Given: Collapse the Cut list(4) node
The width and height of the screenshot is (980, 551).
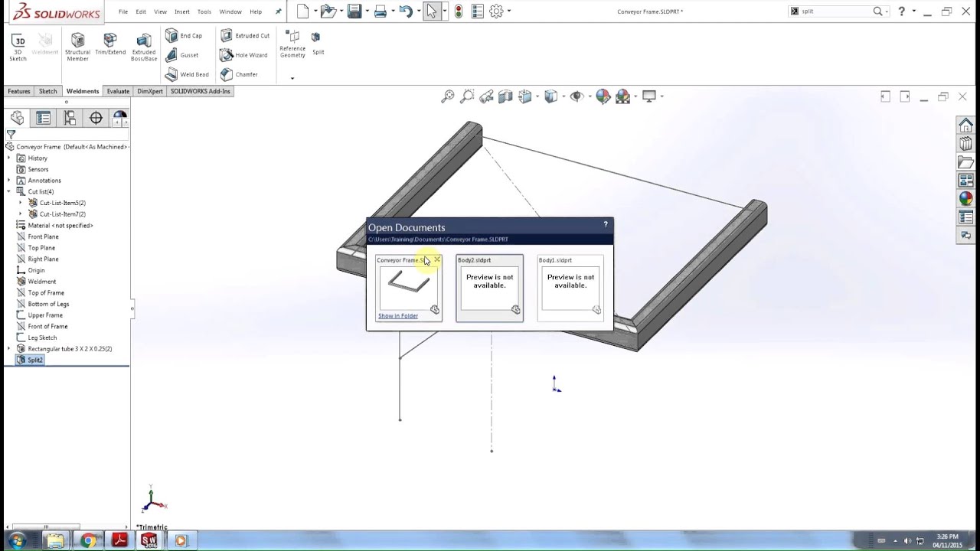Looking at the screenshot, I should 9,191.
